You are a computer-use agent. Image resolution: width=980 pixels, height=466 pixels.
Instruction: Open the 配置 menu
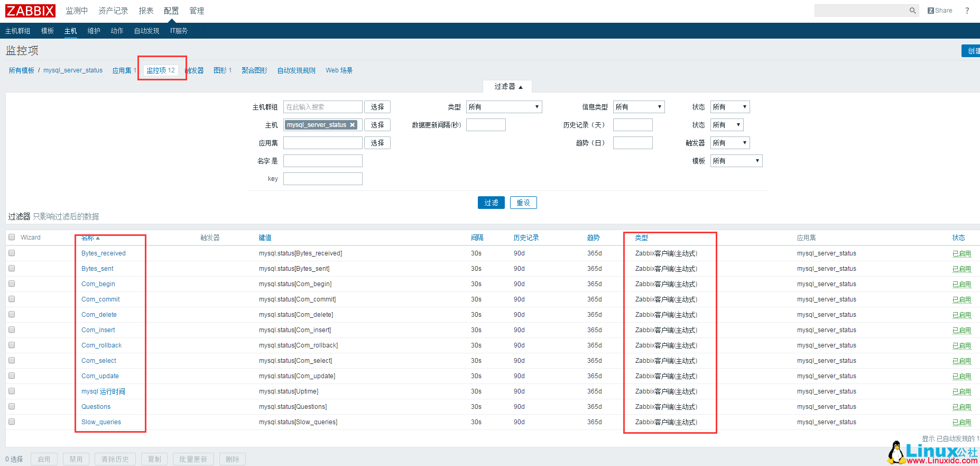point(171,11)
